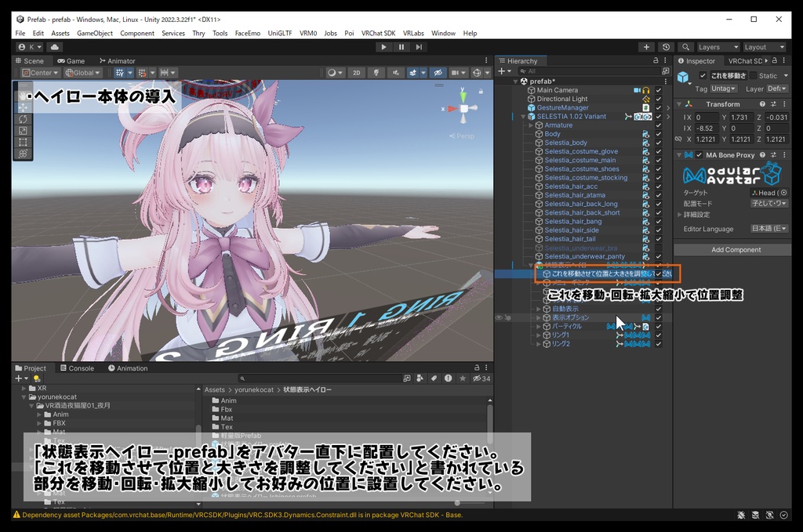The width and height of the screenshot is (803, 532).
Task: Toggle 2D view mode in Scene
Action: [x=357, y=73]
